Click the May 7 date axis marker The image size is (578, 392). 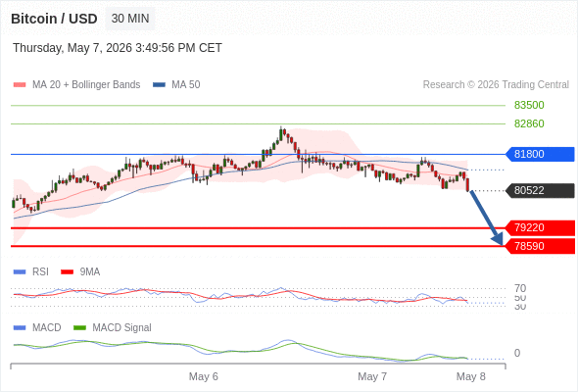pyautogui.click(x=372, y=376)
